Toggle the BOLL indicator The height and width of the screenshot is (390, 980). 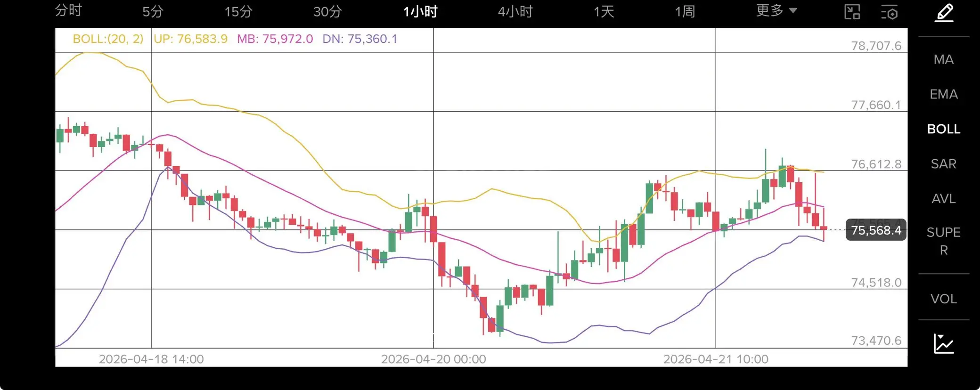pos(944,129)
